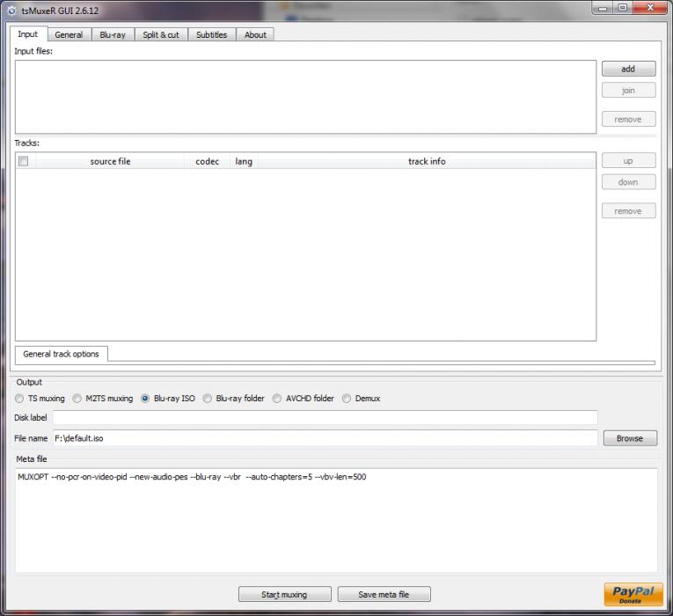Image resolution: width=673 pixels, height=616 pixels.
Task: Select the General track options tab
Action: pos(61,354)
